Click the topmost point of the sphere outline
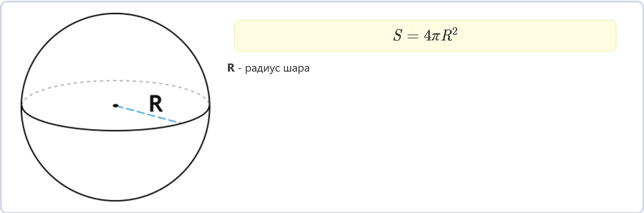 (115, 13)
